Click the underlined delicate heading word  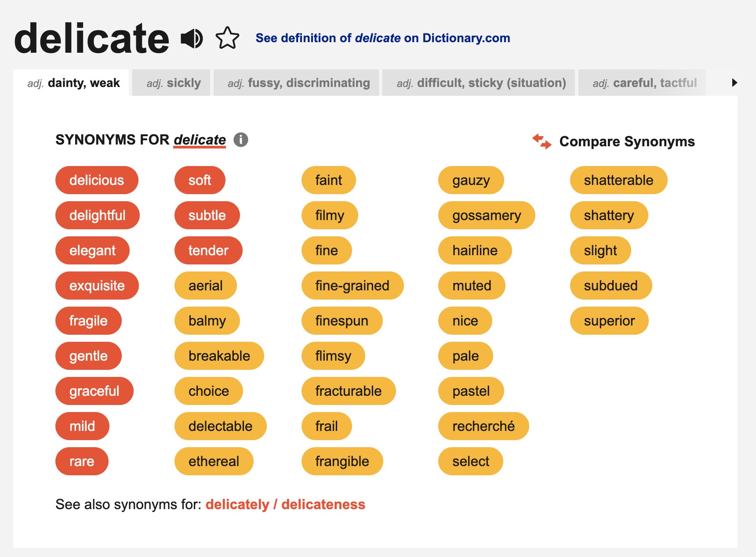coord(200,140)
